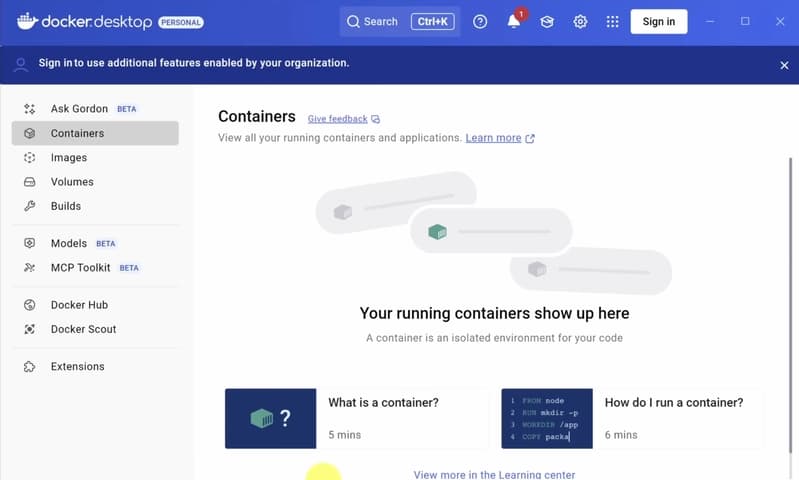This screenshot has width=799, height=480.
Task: Click the 'What is a container?' title
Action: 383,403
